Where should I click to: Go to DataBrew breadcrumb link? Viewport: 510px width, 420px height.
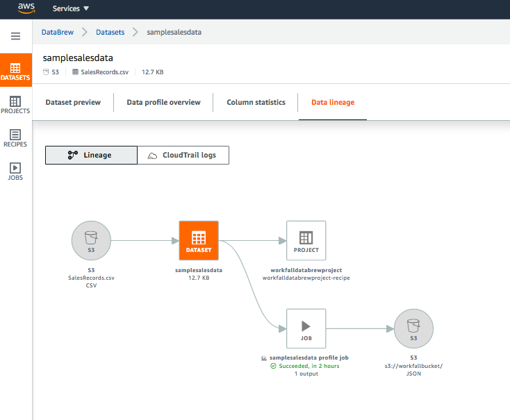tap(58, 32)
